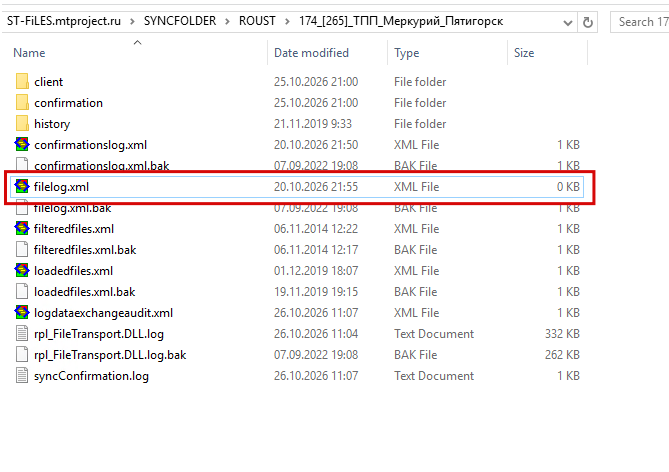Click the logdataexchangeaudit.xml file icon

(x=22, y=312)
